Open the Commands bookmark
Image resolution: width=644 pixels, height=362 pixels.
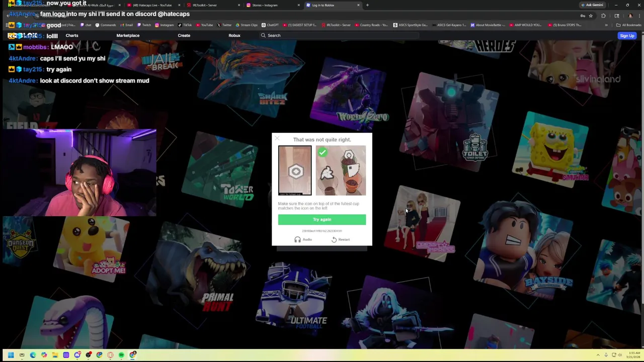click(105, 25)
